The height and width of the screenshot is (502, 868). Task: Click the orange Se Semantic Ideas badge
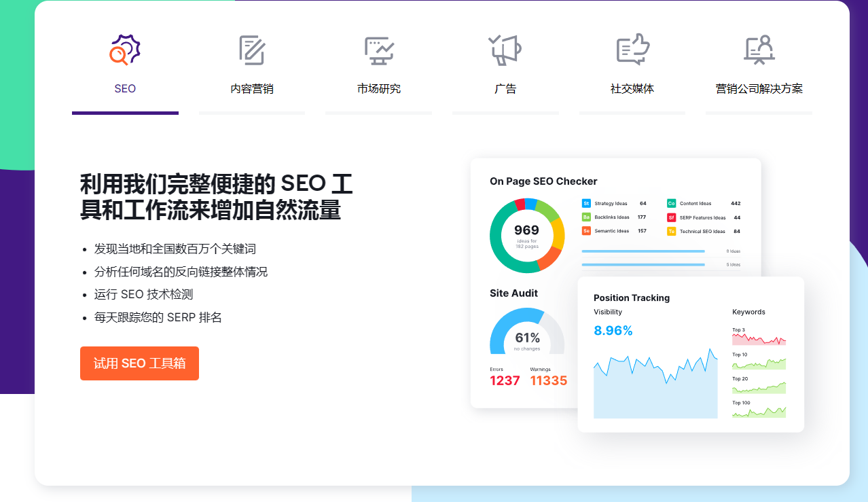coord(586,231)
